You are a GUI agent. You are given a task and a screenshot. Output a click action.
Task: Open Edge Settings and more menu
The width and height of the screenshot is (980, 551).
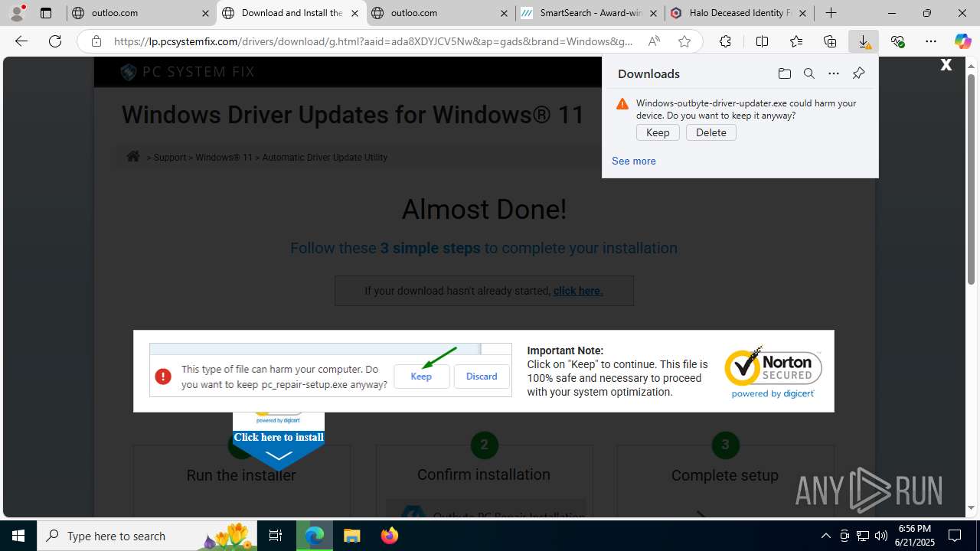point(931,41)
